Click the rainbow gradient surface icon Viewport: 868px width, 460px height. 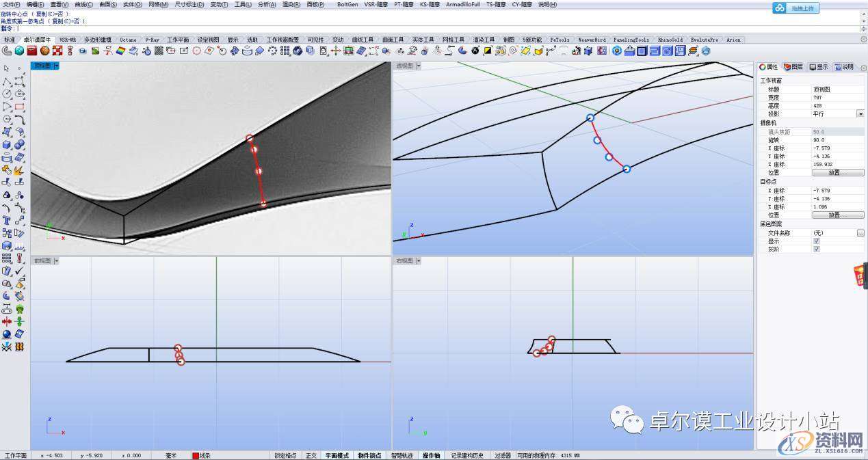[x=120, y=51]
